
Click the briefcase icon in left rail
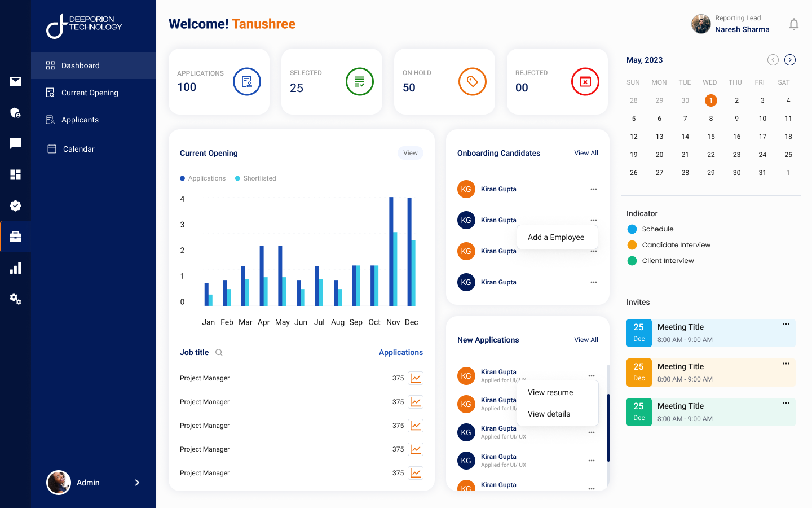point(16,237)
